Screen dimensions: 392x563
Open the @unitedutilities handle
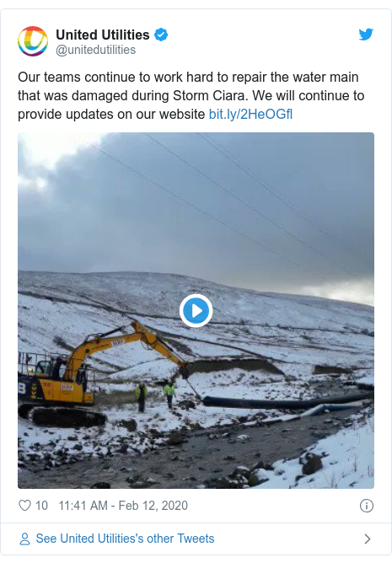pos(95,50)
